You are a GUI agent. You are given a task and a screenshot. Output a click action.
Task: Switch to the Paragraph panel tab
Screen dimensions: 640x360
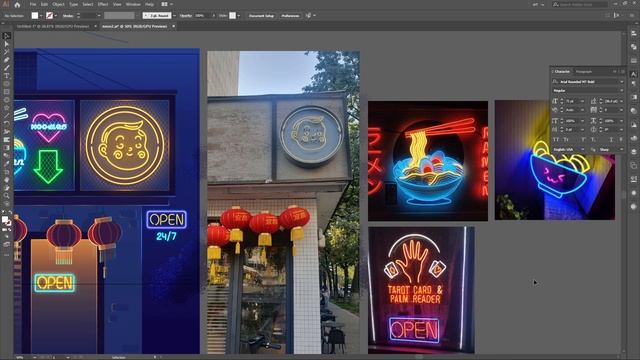pos(584,71)
